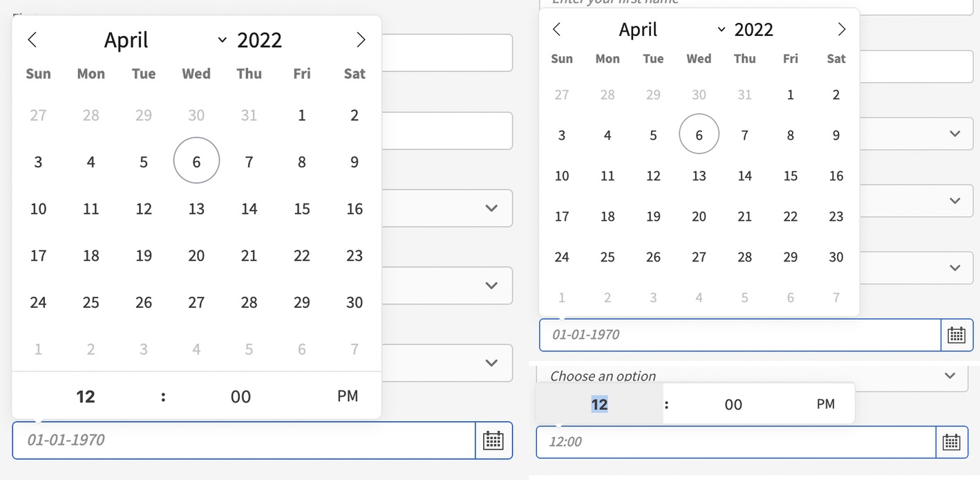
Task: Toggle PM indicator on left calendar
Action: click(x=347, y=396)
